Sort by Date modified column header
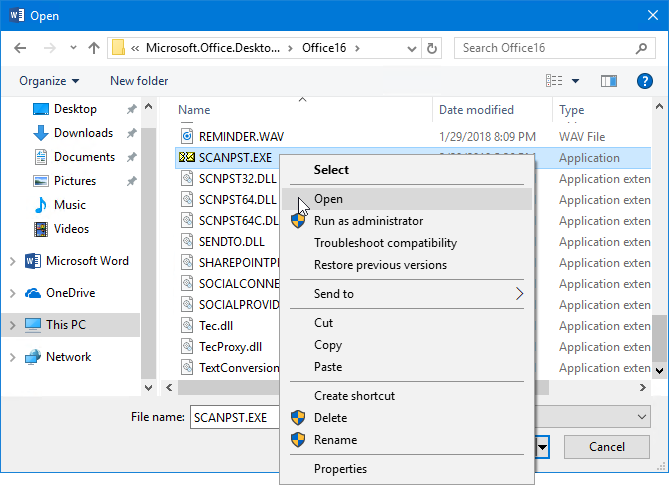The width and height of the screenshot is (669, 485). pos(476,110)
